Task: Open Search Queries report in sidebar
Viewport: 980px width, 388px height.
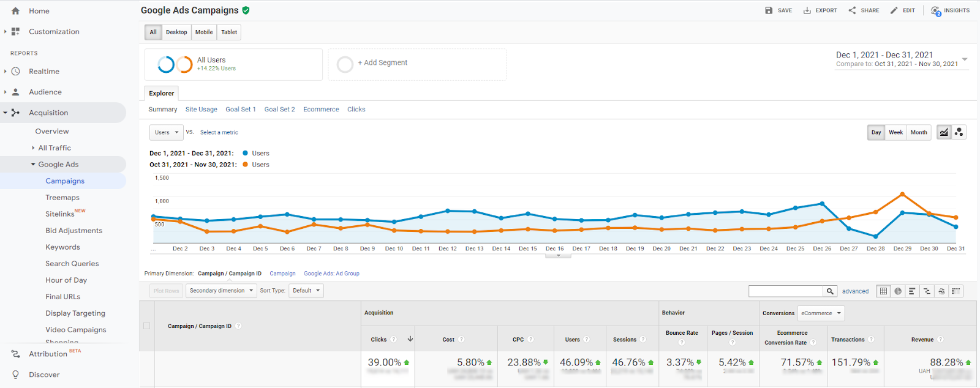Action: (x=72, y=264)
